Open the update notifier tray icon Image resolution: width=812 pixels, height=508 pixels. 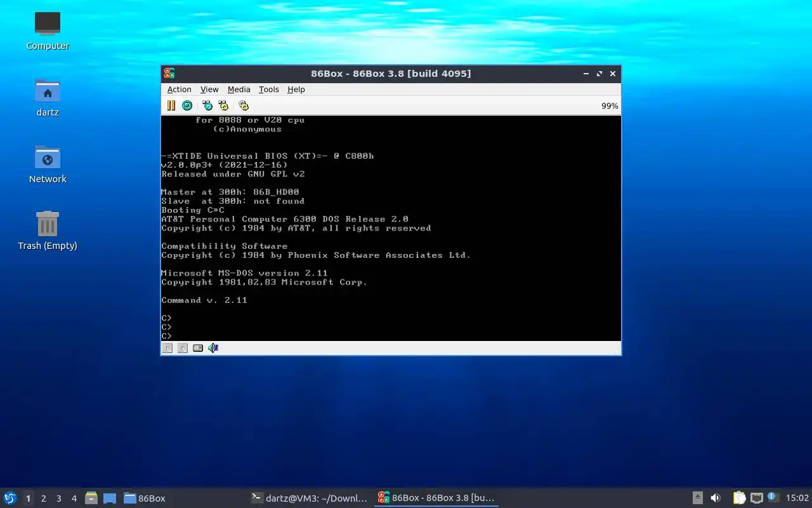coord(772,498)
